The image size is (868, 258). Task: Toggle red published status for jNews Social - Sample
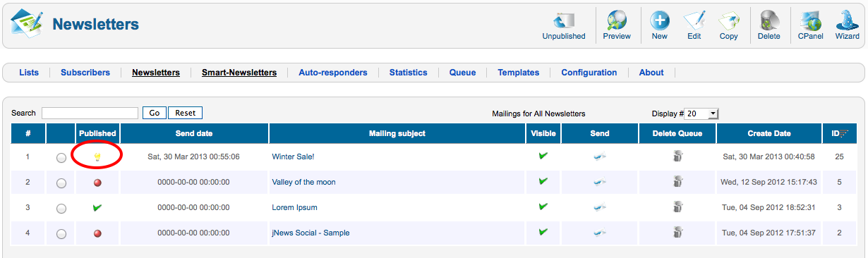click(97, 233)
